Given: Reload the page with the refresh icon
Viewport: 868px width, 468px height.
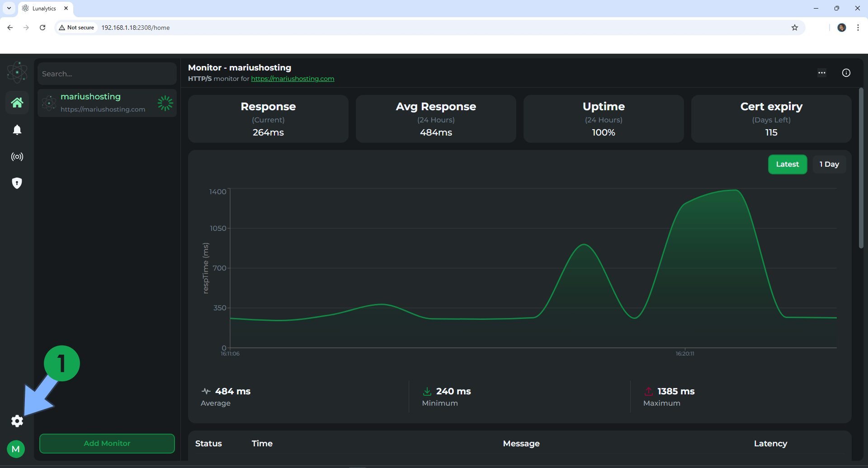Looking at the screenshot, I should (42, 28).
